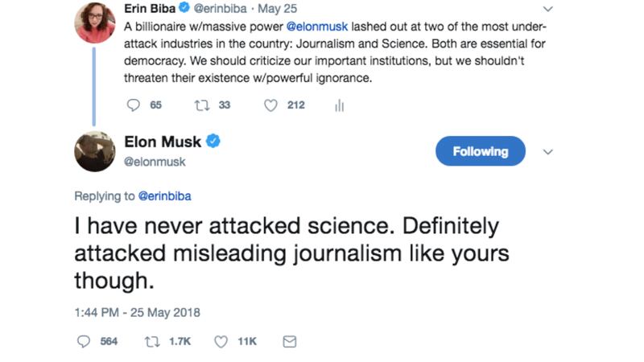Open @erinbiba link in Replying to line
The height and width of the screenshot is (362, 644).
click(x=164, y=195)
